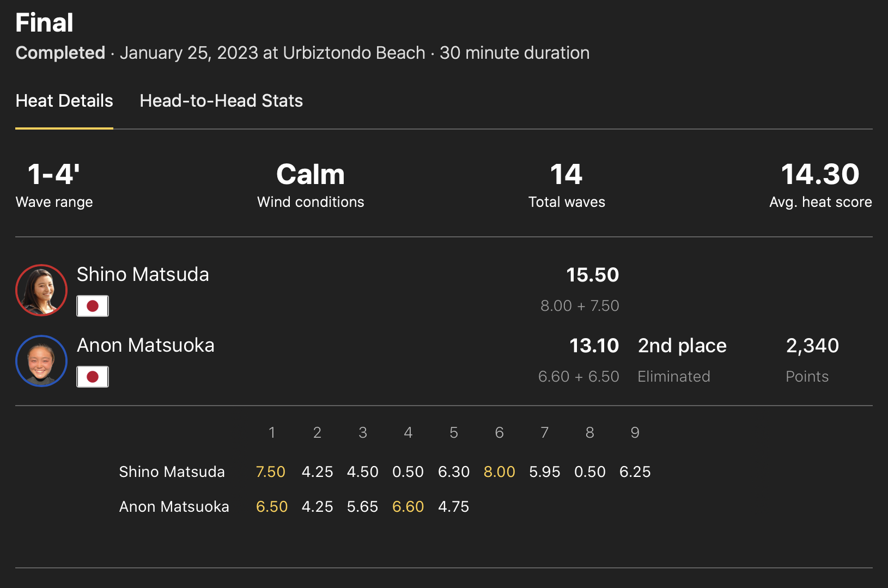Screen dimensions: 888x588
Task: Click Shino Matsuda's profile photo
Action: [x=41, y=290]
